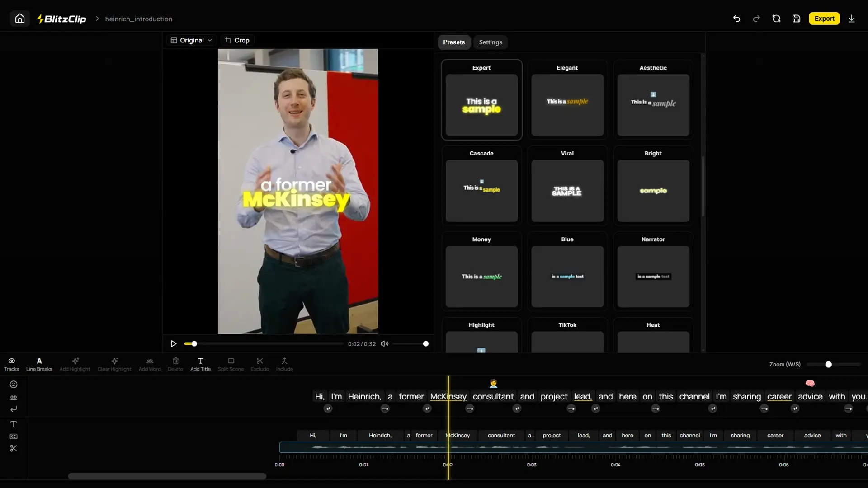The image size is (868, 488).
Task: Pick the Bright caption preset
Action: pyautogui.click(x=653, y=185)
